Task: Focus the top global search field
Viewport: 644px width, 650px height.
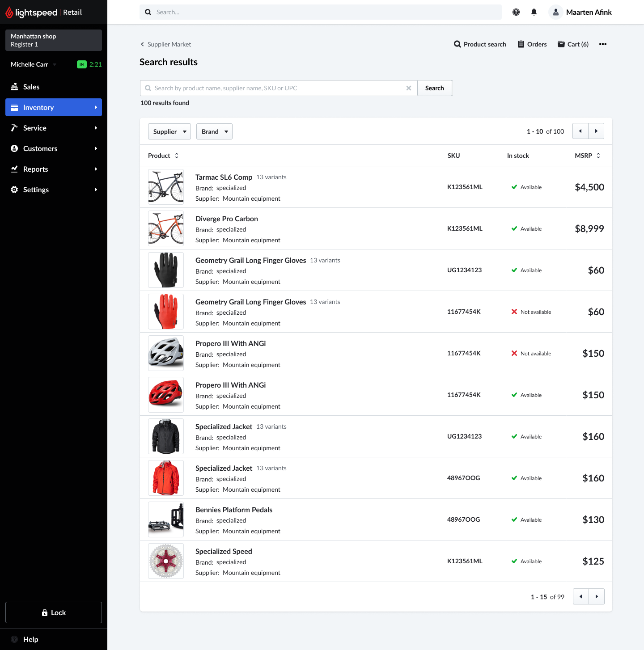Action: [321, 12]
